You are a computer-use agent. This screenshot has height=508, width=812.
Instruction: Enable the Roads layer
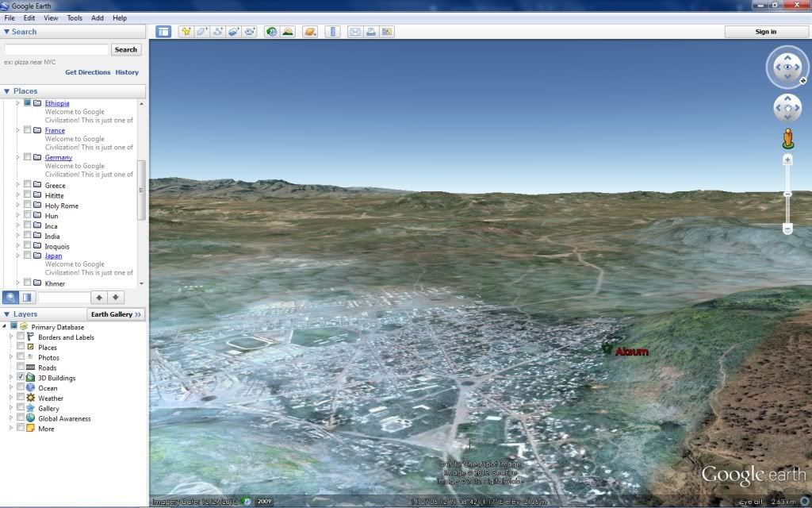[x=21, y=367]
